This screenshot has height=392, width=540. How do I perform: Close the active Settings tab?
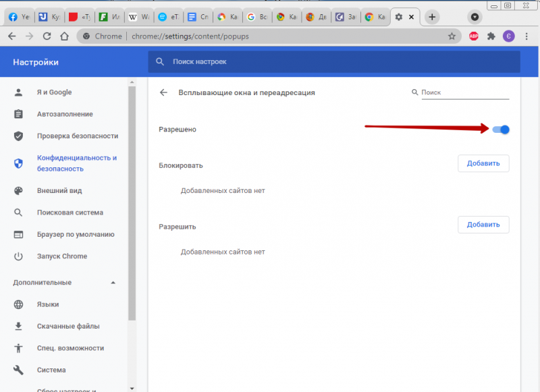pyautogui.click(x=411, y=17)
